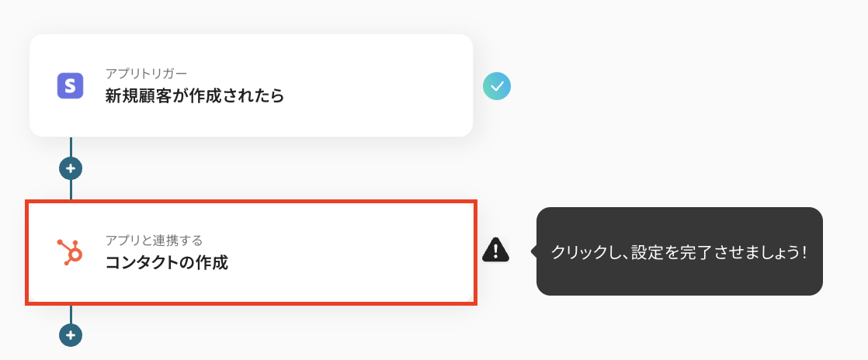Add a step below コンタクトの作成
The image size is (868, 360).
(x=71, y=335)
